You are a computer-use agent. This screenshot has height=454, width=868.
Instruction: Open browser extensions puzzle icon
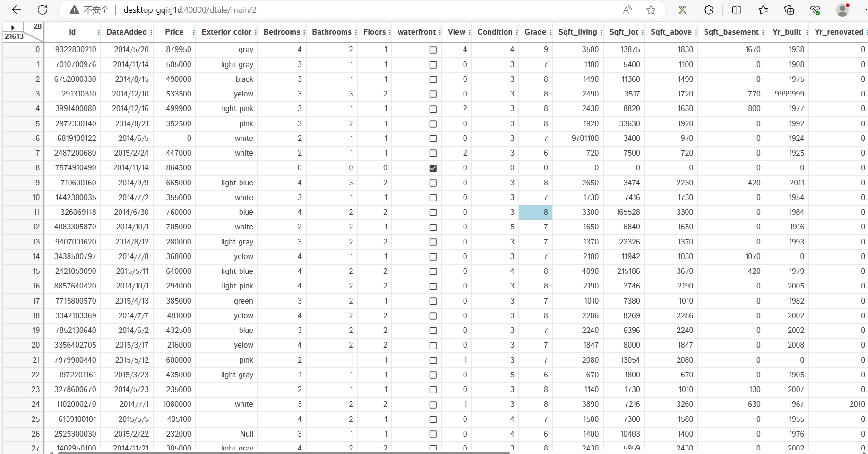pyautogui.click(x=708, y=9)
